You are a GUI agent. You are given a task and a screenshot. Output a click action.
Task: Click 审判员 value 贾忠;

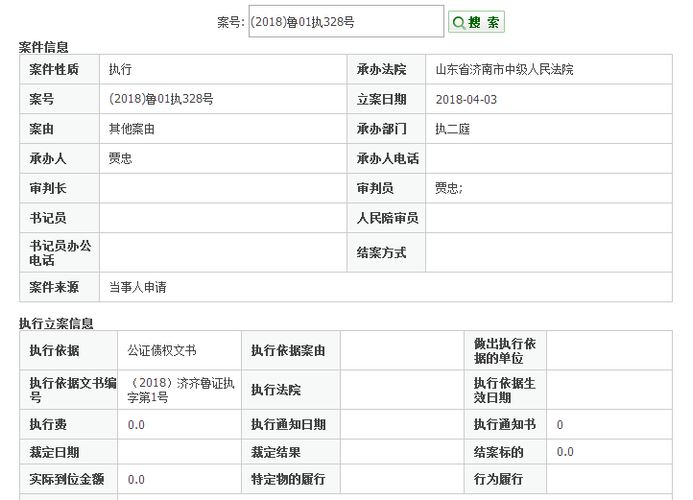coord(449,188)
